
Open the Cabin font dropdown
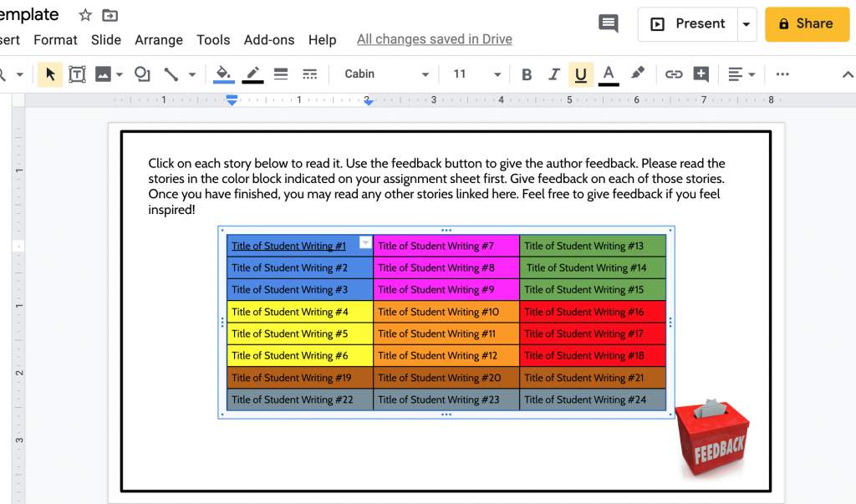[x=386, y=74]
